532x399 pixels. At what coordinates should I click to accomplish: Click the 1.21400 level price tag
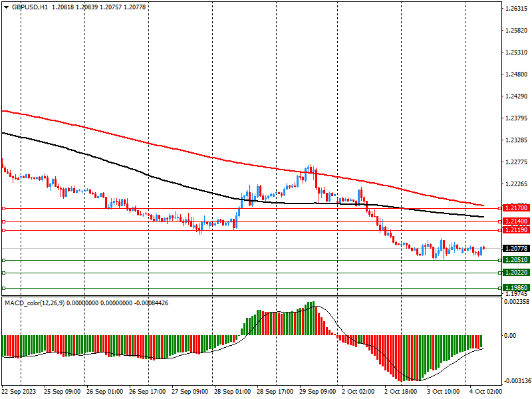click(516, 221)
